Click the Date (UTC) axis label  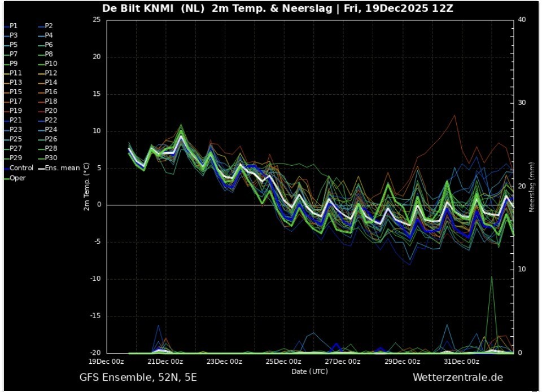pyautogui.click(x=309, y=372)
